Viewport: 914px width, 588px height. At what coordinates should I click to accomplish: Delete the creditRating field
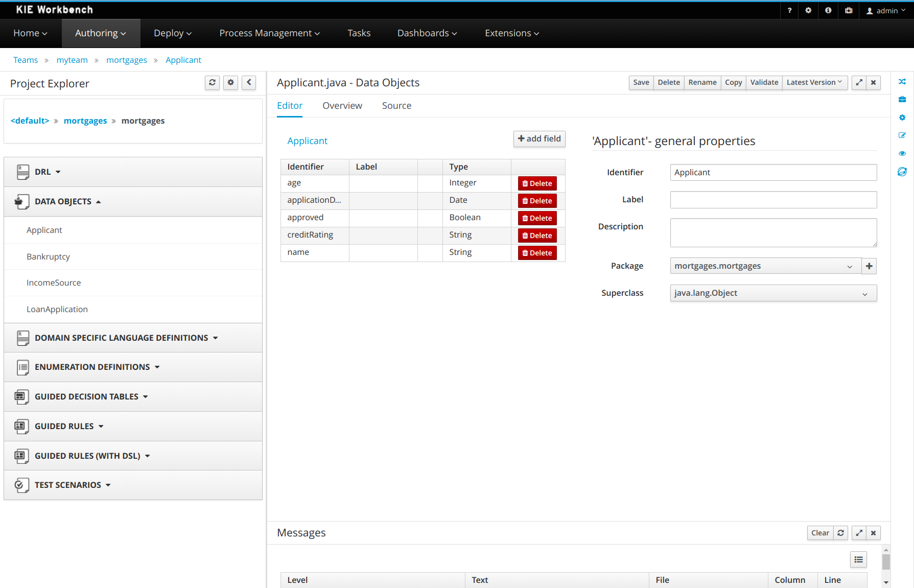point(537,236)
